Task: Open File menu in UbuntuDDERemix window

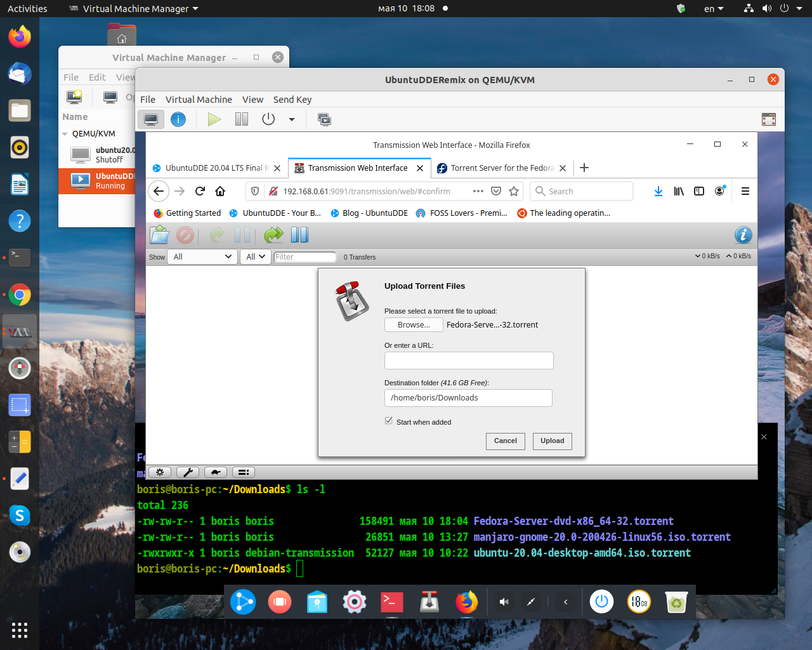Action: (x=148, y=100)
